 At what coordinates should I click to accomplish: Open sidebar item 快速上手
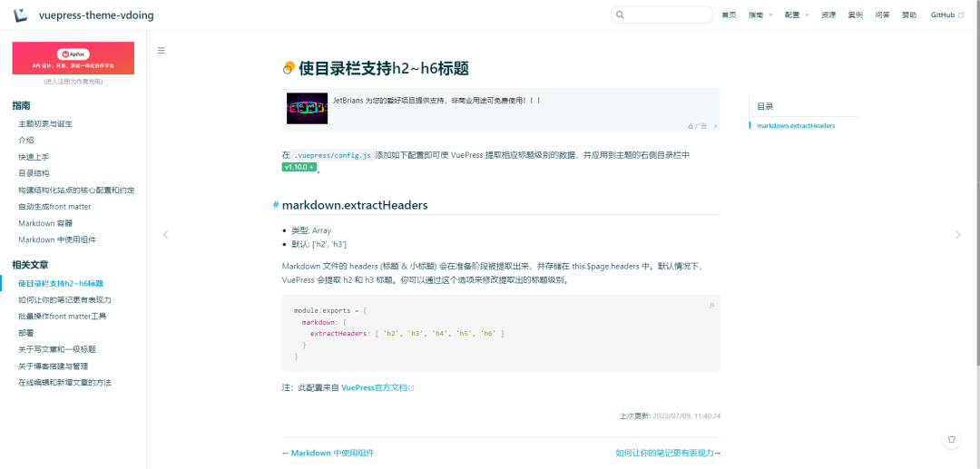pyautogui.click(x=34, y=157)
